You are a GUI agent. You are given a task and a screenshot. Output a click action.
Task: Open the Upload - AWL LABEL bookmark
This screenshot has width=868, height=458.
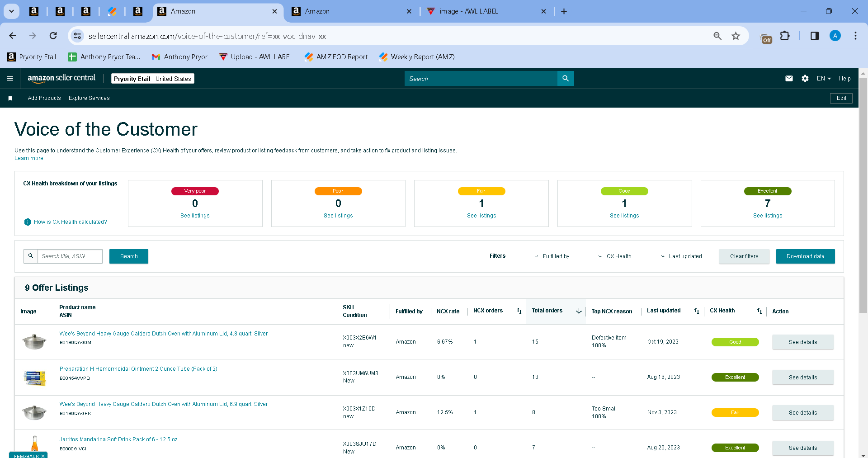[255, 57]
